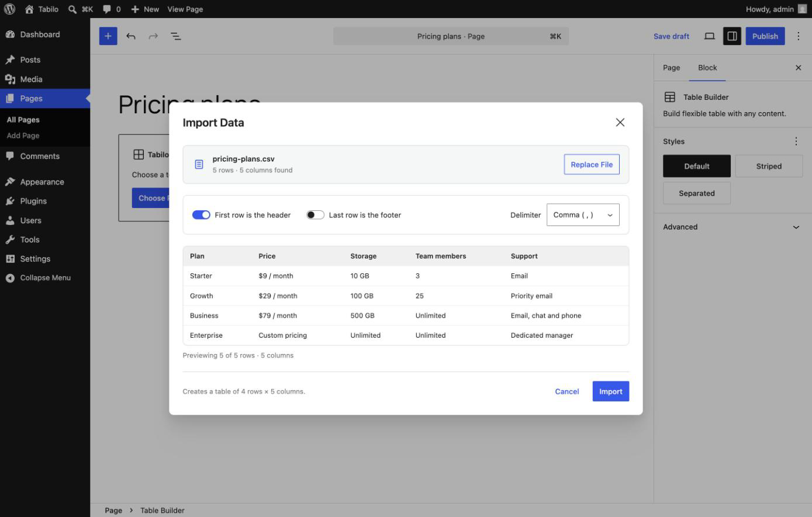Go to Dashboard in sidebar
The height and width of the screenshot is (517, 812).
45,34
